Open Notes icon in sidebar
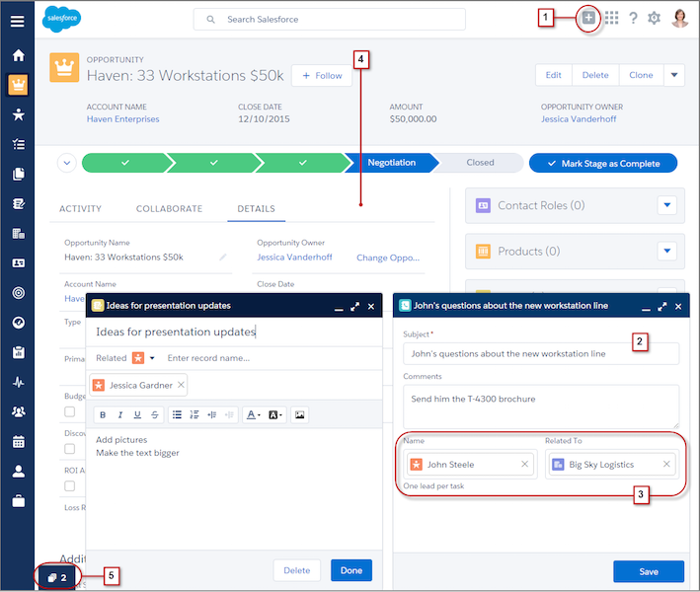The height and width of the screenshot is (592, 700). point(19,204)
